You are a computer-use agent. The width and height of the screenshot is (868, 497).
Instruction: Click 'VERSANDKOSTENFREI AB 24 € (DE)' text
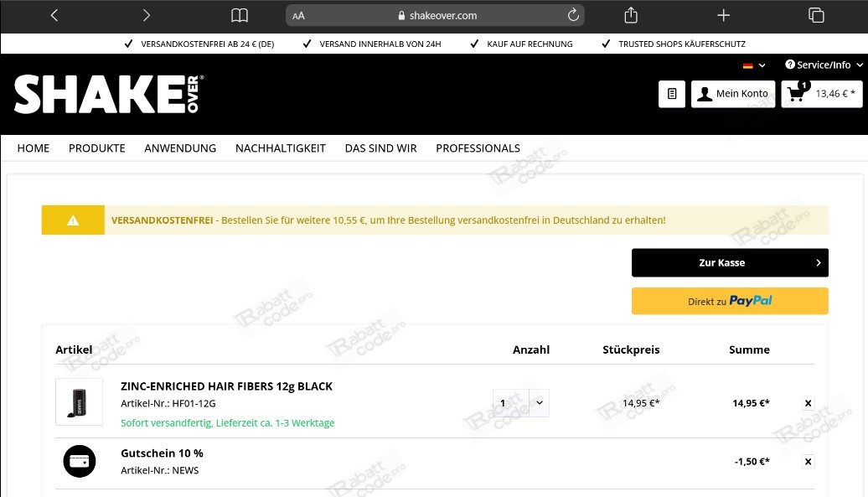pyautogui.click(x=208, y=44)
